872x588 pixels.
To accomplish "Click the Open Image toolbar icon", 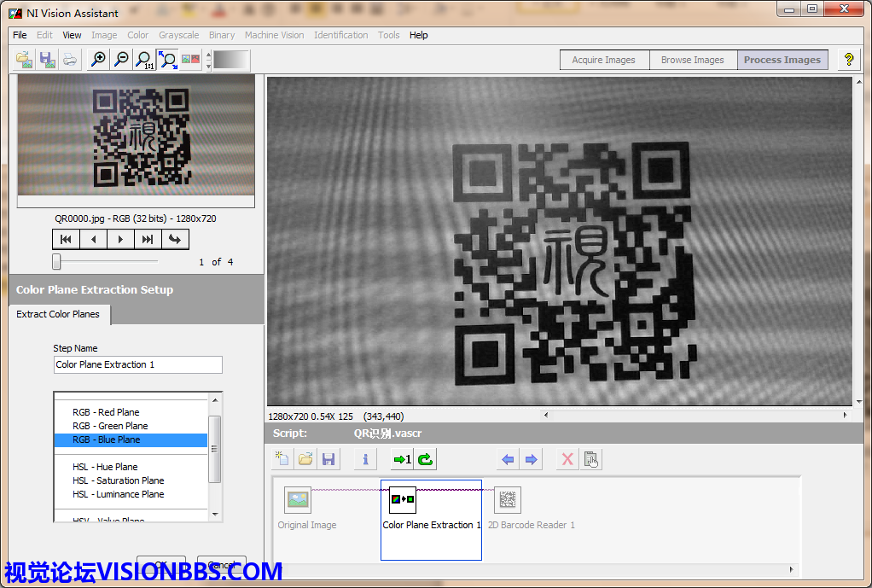I will (x=25, y=60).
